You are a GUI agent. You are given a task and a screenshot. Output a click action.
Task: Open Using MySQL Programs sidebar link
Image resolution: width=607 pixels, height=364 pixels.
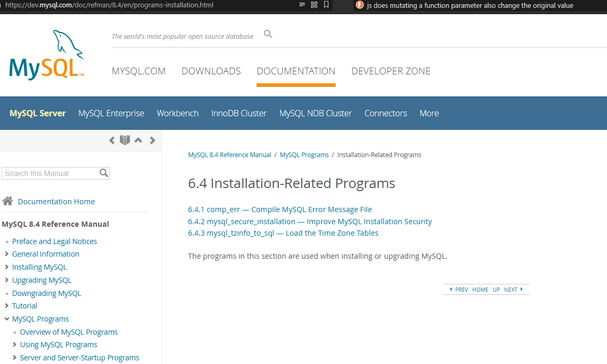click(59, 345)
